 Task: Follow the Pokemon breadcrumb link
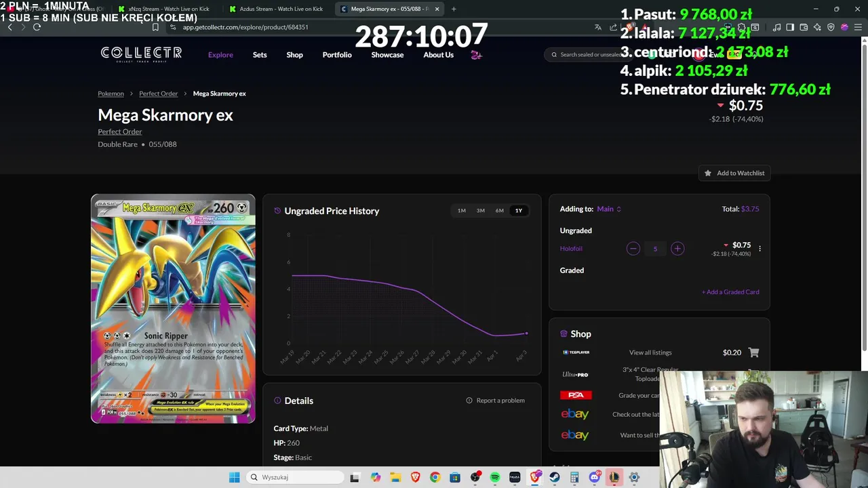pyautogui.click(x=111, y=94)
